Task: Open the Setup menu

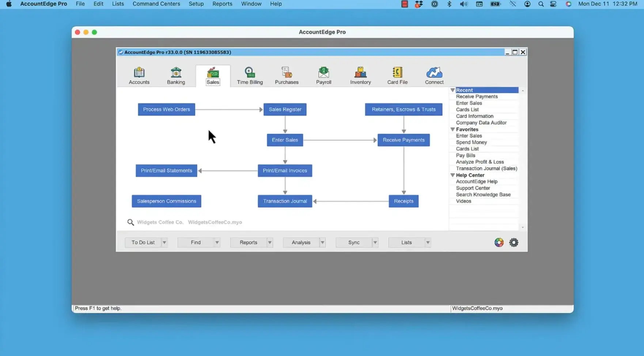Action: [196, 4]
